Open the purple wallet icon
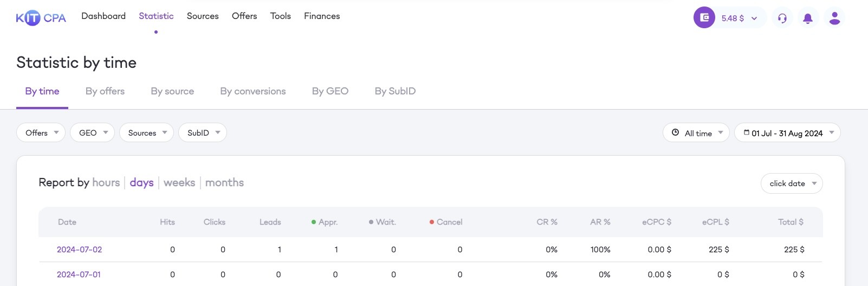Screen dimensions: 868x286 click(x=704, y=17)
